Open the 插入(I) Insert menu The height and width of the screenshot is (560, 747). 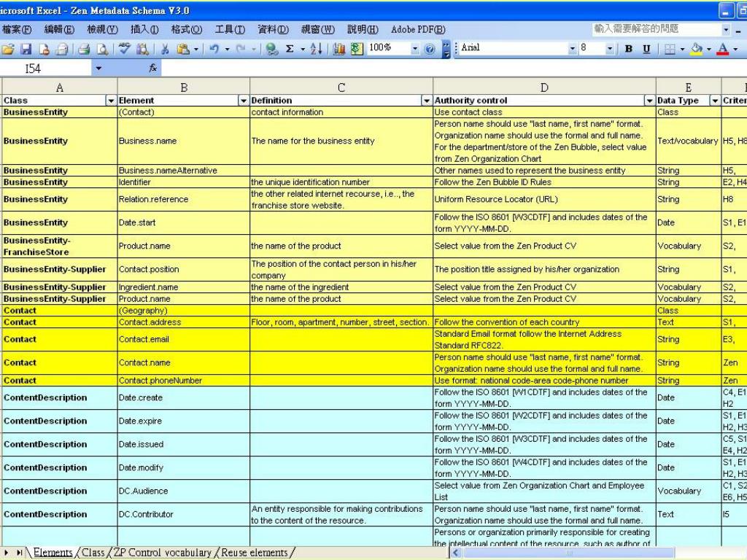[144, 29]
